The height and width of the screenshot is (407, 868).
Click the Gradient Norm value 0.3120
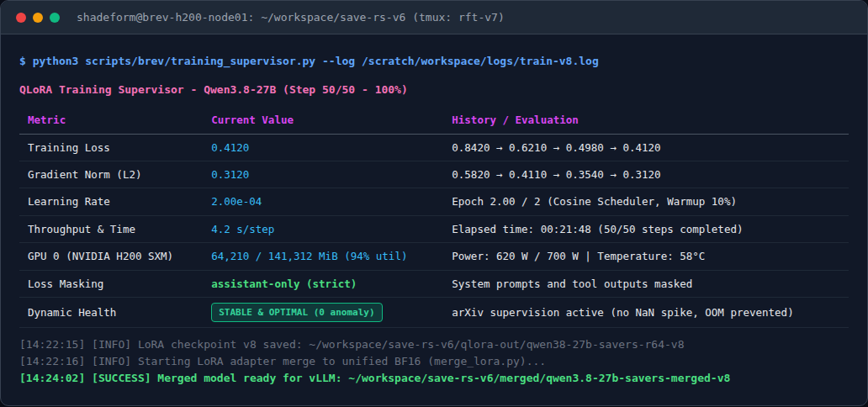pyautogui.click(x=230, y=175)
